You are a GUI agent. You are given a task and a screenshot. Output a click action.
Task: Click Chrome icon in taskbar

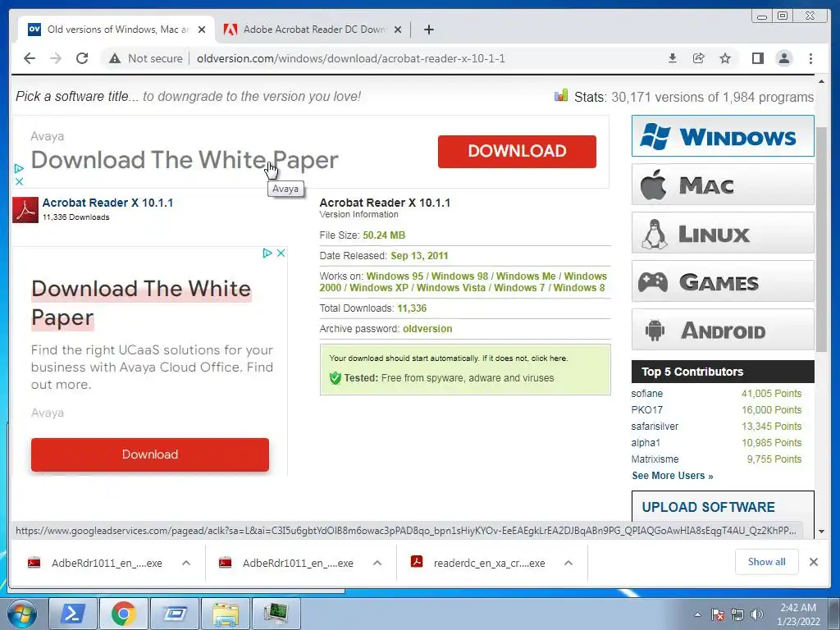tap(123, 614)
